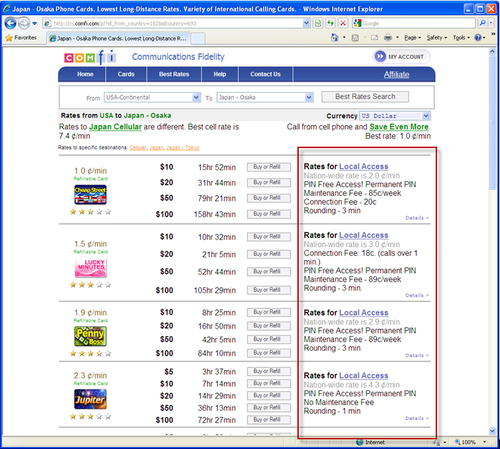
Task: Click the Stop loading red X icon
Action: (x=342, y=23)
